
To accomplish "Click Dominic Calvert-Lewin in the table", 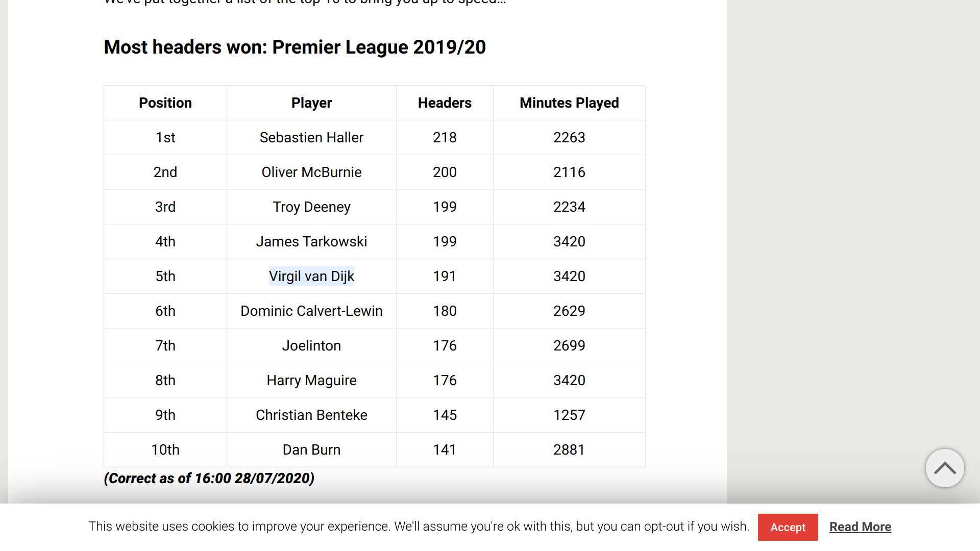I will [311, 311].
